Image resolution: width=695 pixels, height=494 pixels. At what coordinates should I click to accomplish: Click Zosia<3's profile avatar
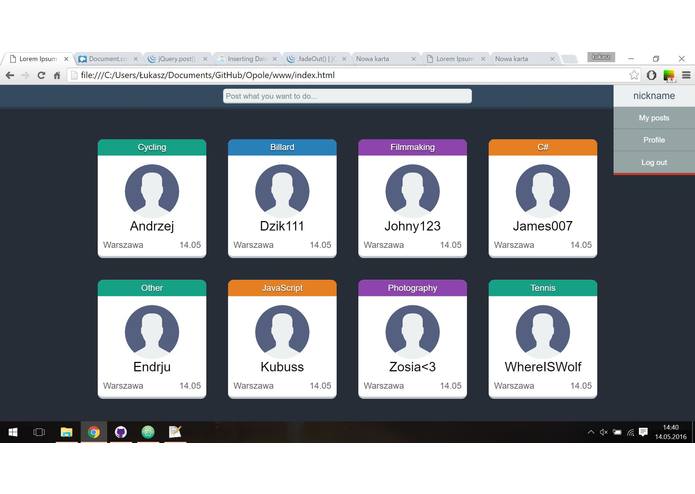pyautogui.click(x=413, y=332)
